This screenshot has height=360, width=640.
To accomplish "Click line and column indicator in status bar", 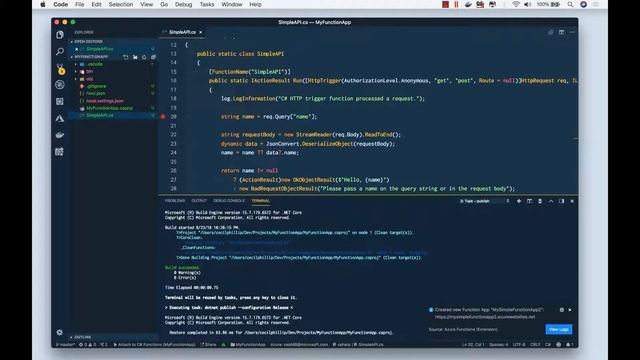I will coord(473,344).
